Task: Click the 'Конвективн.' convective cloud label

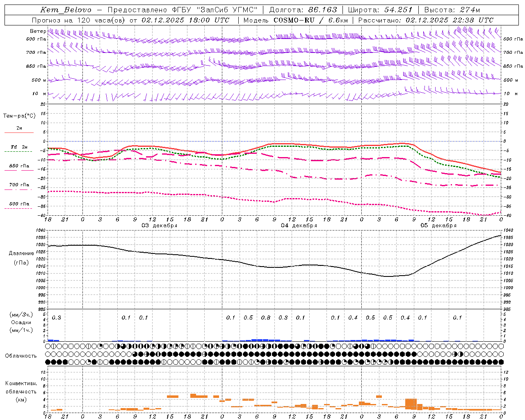Action: tap(21, 383)
